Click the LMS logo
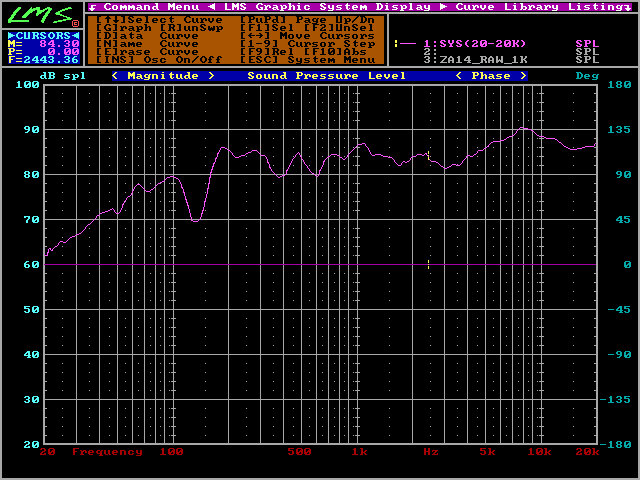The height and width of the screenshot is (480, 640). point(41,15)
